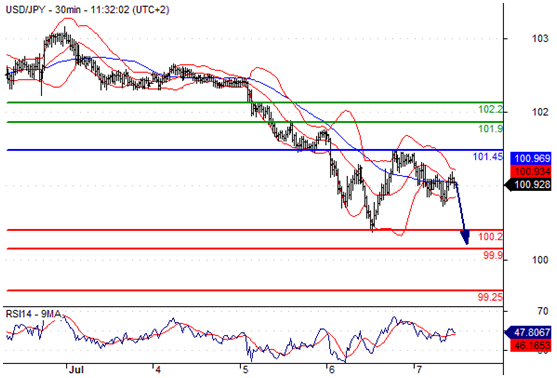Image resolution: width=557 pixels, height=378 pixels.
Task: Click the blue 100.969 price tag
Action: [531, 158]
